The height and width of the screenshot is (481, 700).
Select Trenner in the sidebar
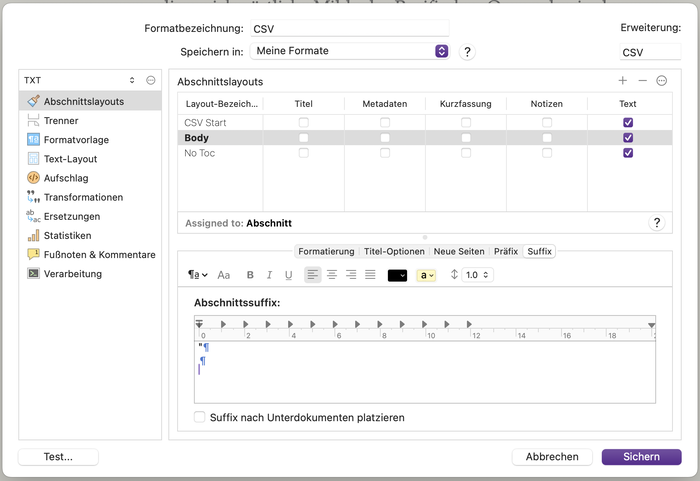coord(61,120)
